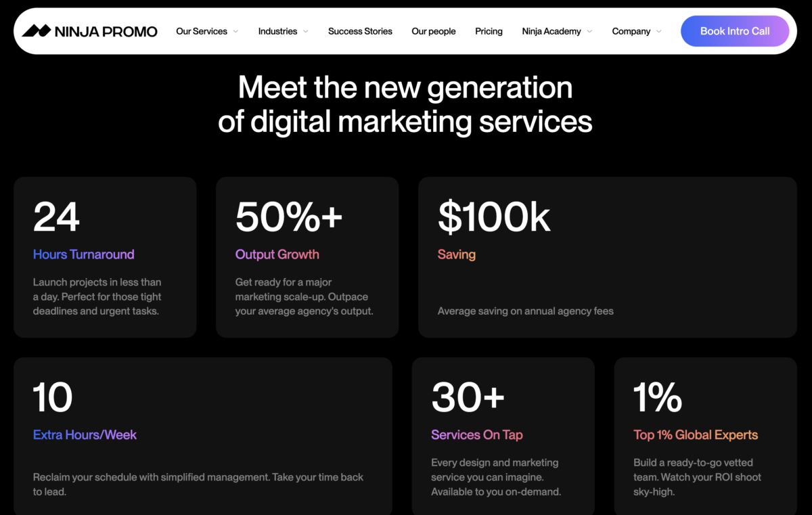
Task: Click the $100k Saving stat card
Action: click(607, 257)
